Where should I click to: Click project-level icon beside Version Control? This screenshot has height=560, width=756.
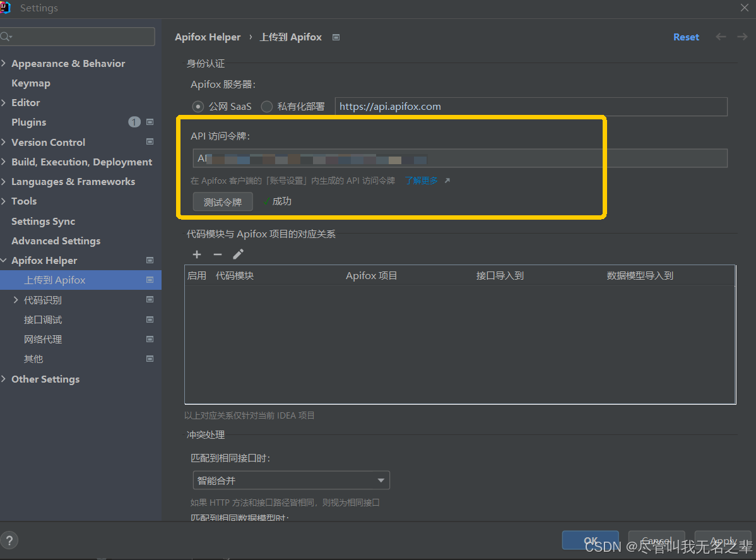(x=150, y=142)
